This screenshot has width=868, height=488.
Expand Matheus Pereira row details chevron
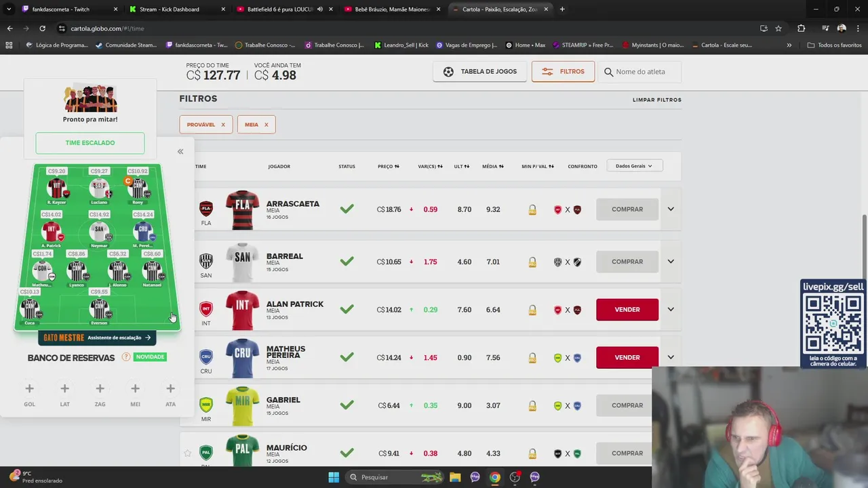tap(671, 357)
